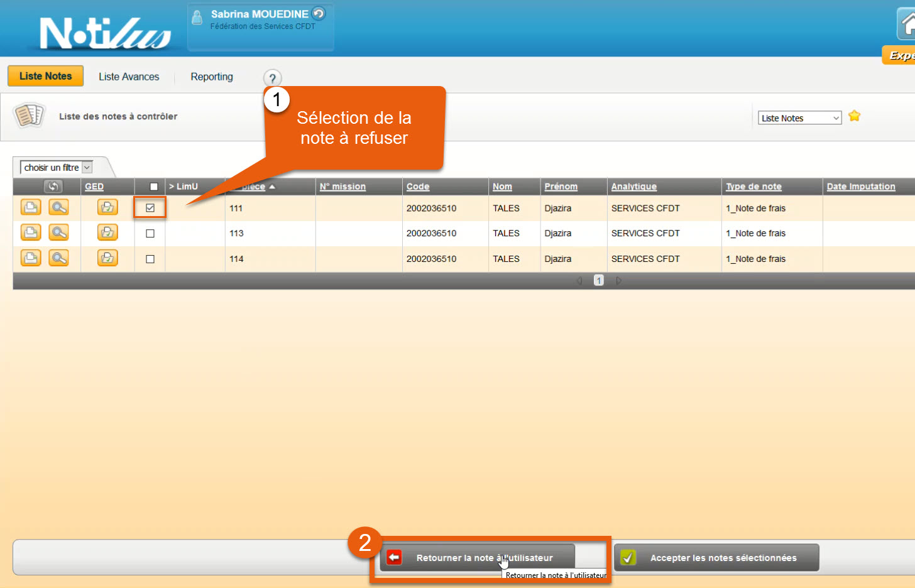Tick the checkbox for note 113
Screen dimensions: 915x588
point(150,234)
